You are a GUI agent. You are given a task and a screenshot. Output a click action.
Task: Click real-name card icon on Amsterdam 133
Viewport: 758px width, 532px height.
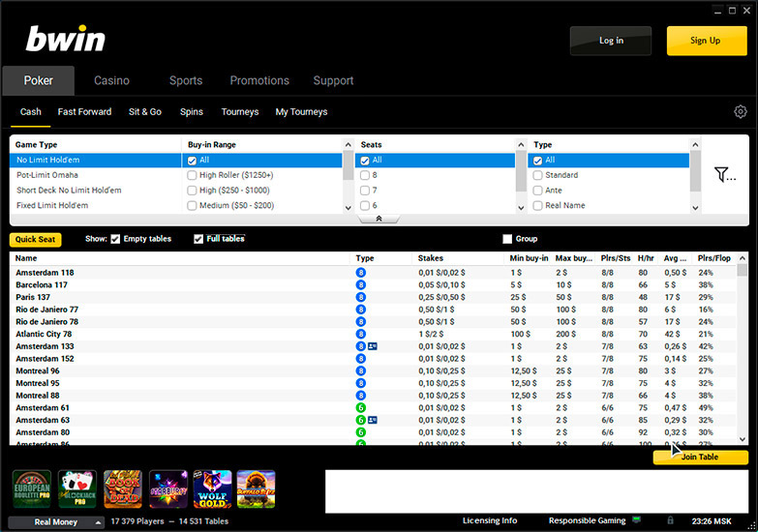point(373,346)
